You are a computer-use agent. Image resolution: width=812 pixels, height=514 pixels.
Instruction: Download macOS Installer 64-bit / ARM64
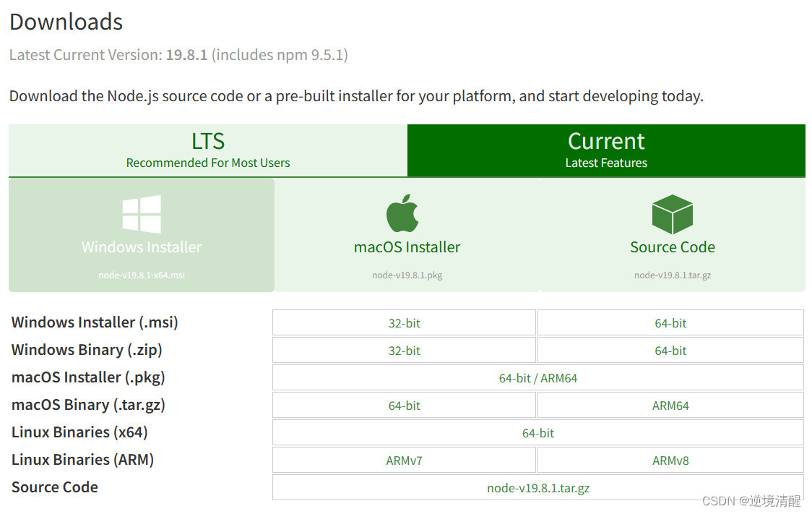point(537,378)
